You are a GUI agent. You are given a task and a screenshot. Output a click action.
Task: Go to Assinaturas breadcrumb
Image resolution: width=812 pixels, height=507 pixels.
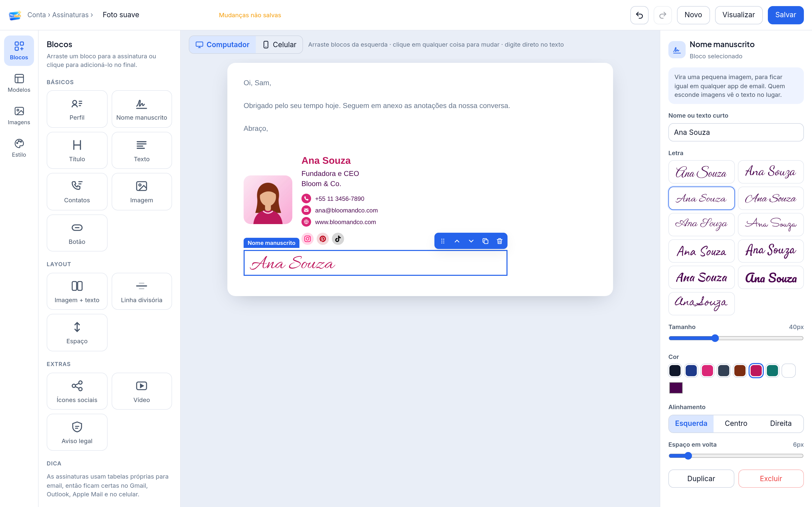pyautogui.click(x=70, y=15)
